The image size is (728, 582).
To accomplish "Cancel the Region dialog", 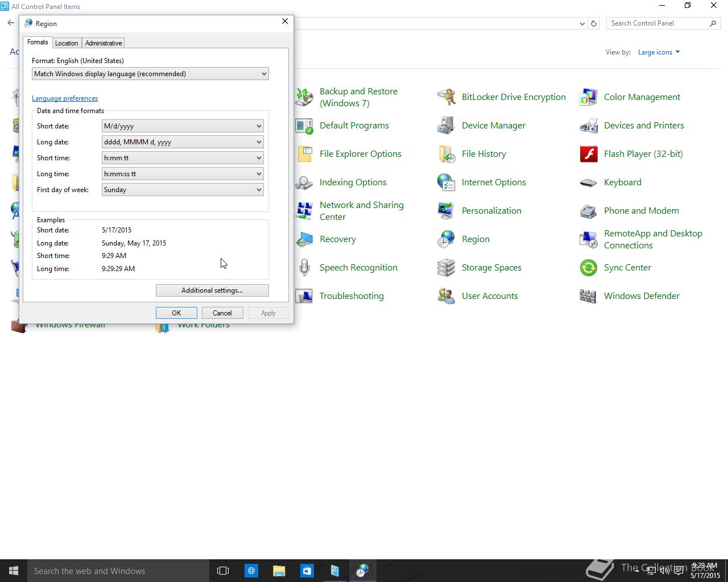I will pos(222,313).
